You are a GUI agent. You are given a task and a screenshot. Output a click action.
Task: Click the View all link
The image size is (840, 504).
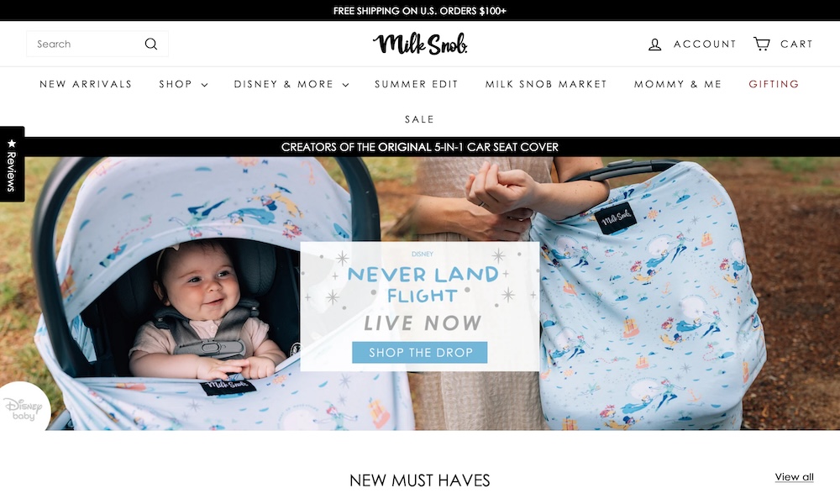point(794,476)
